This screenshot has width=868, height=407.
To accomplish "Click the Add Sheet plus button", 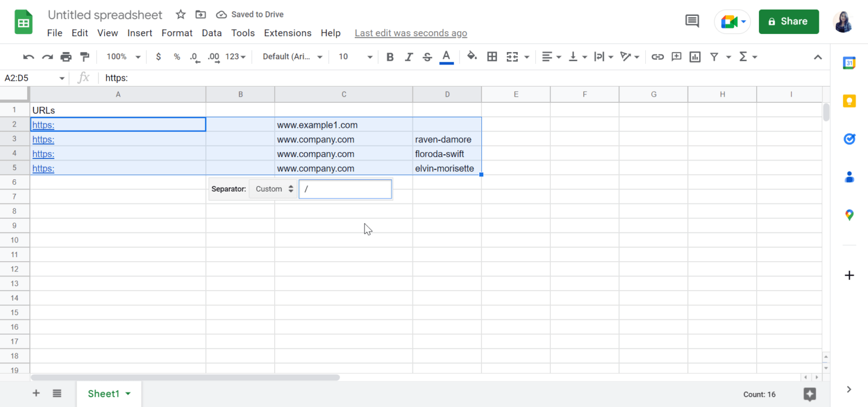I will click(x=36, y=393).
